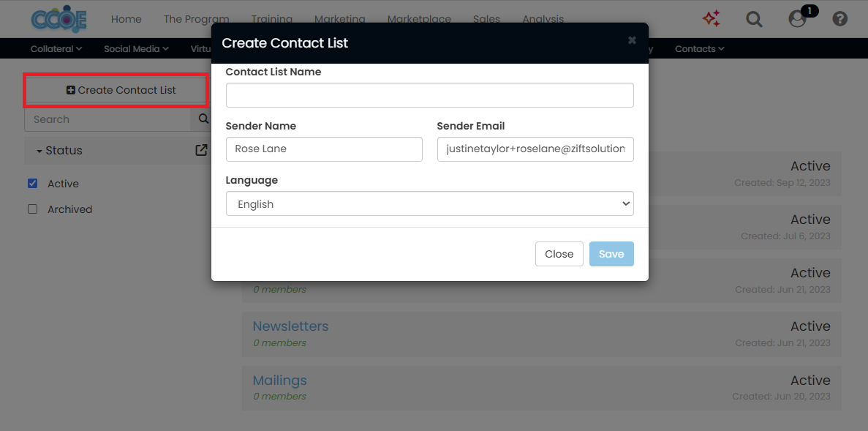This screenshot has height=431, width=868.
Task: Uncheck the Active status filter
Action: point(32,183)
